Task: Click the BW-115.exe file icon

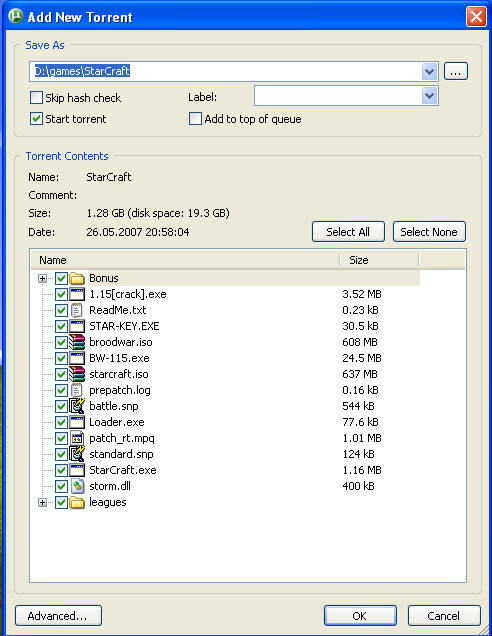Action: pyautogui.click(x=77, y=358)
